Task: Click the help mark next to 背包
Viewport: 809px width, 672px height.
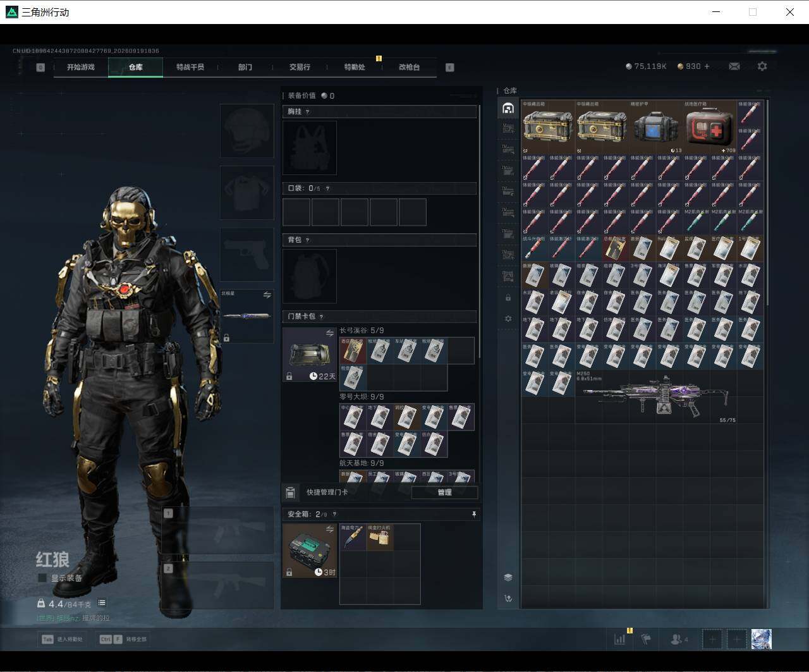Action: point(308,240)
